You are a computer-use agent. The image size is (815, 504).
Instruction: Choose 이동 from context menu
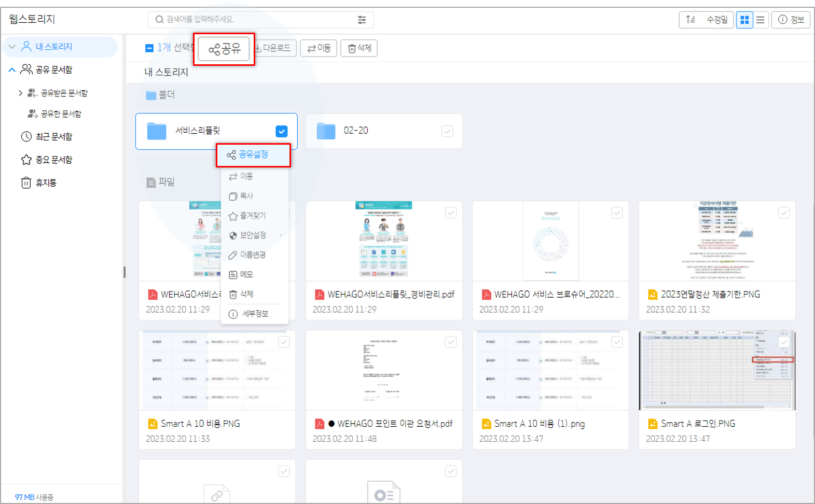click(255, 176)
